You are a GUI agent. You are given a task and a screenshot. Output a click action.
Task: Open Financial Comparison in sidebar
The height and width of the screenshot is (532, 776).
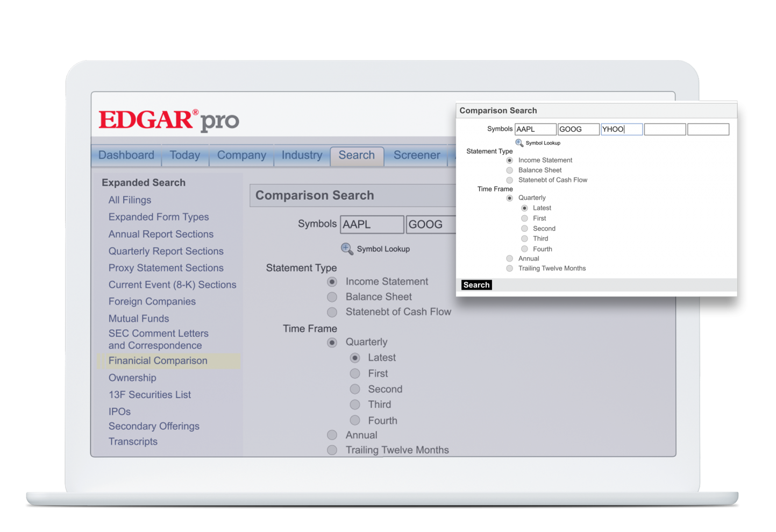[x=158, y=361]
